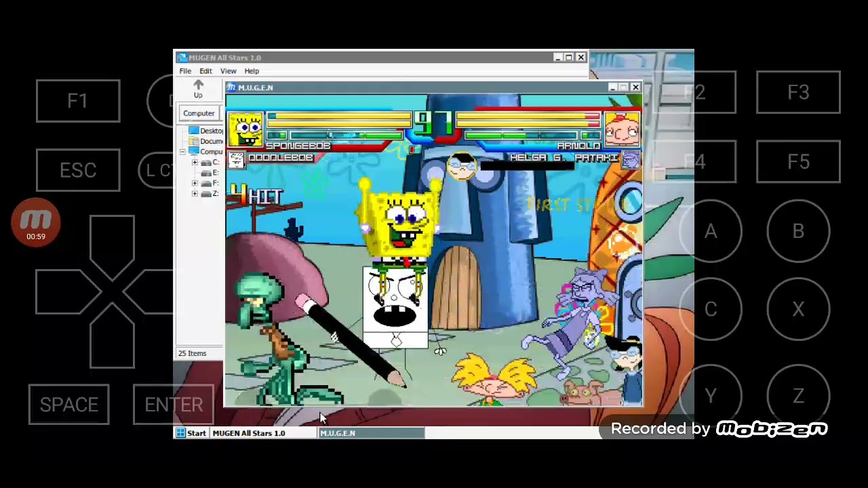Click the M.U.G.E.N window title icon
Screen dimensions: 868x488
coord(231,87)
